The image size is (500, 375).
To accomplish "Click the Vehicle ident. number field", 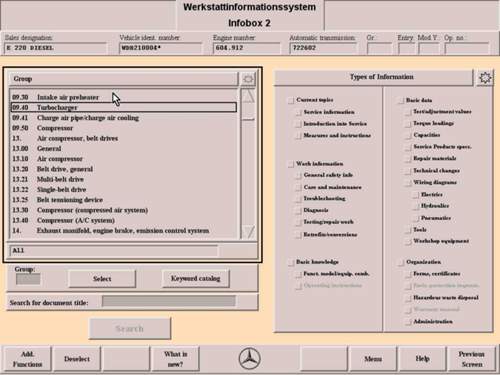I will click(160, 48).
